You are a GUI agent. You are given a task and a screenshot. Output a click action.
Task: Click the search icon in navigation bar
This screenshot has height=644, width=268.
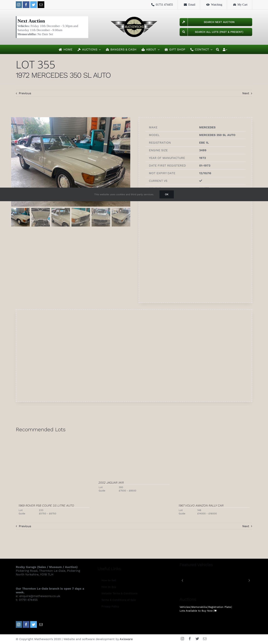pyautogui.click(x=218, y=50)
